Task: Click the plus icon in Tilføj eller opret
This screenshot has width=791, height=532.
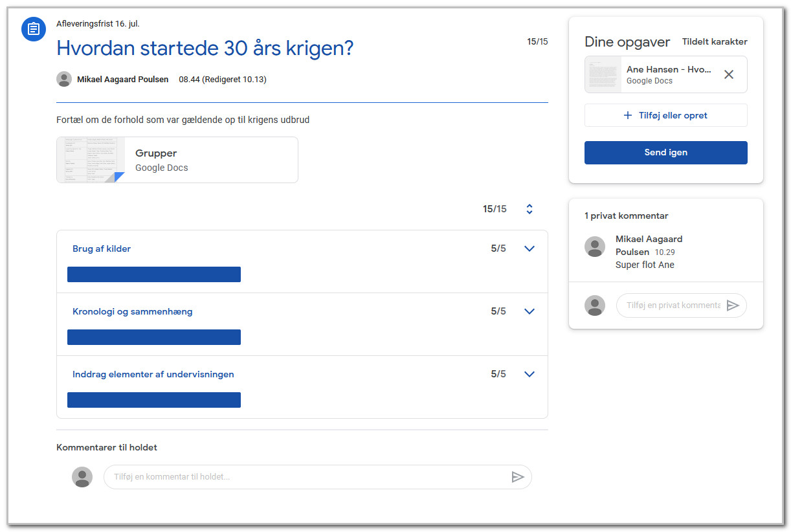Action: (627, 115)
